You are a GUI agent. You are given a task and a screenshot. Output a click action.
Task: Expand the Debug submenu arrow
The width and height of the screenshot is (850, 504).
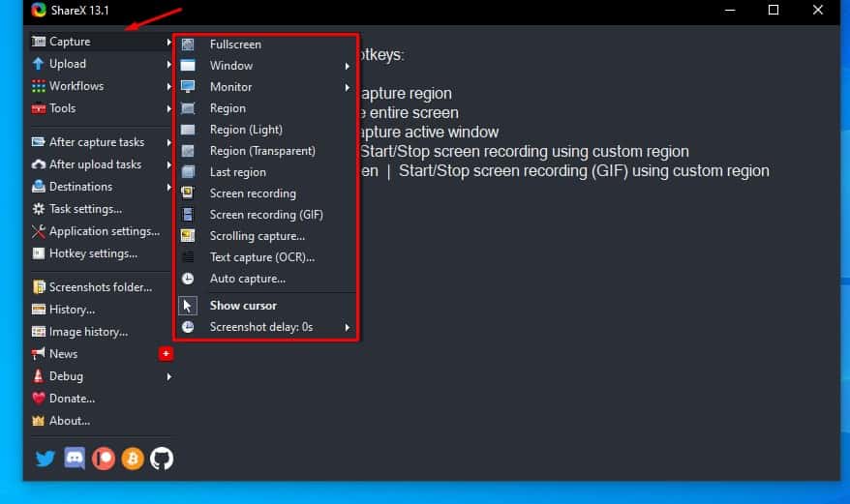click(168, 376)
